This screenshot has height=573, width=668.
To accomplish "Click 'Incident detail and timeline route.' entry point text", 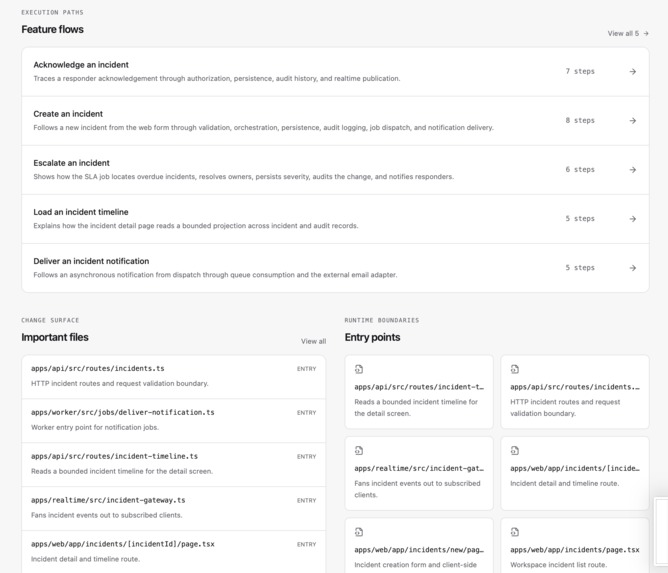I will [x=564, y=483].
